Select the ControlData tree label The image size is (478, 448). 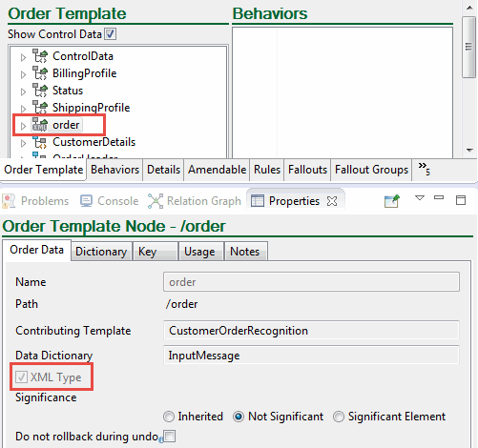click(83, 56)
